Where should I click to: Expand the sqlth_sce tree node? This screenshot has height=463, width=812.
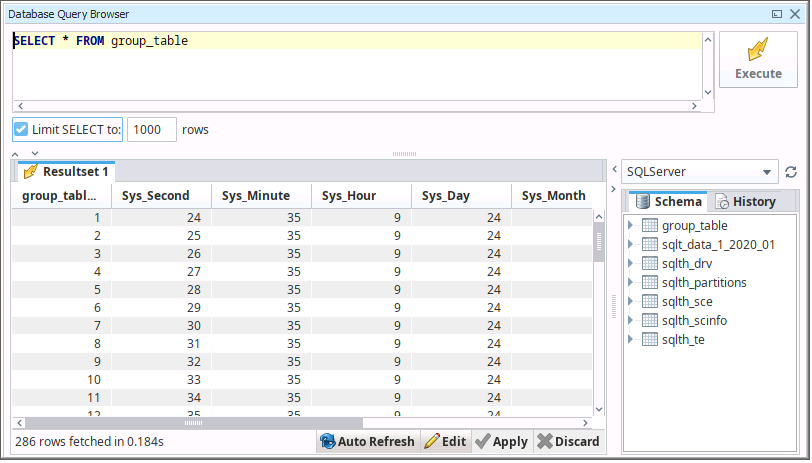point(630,301)
